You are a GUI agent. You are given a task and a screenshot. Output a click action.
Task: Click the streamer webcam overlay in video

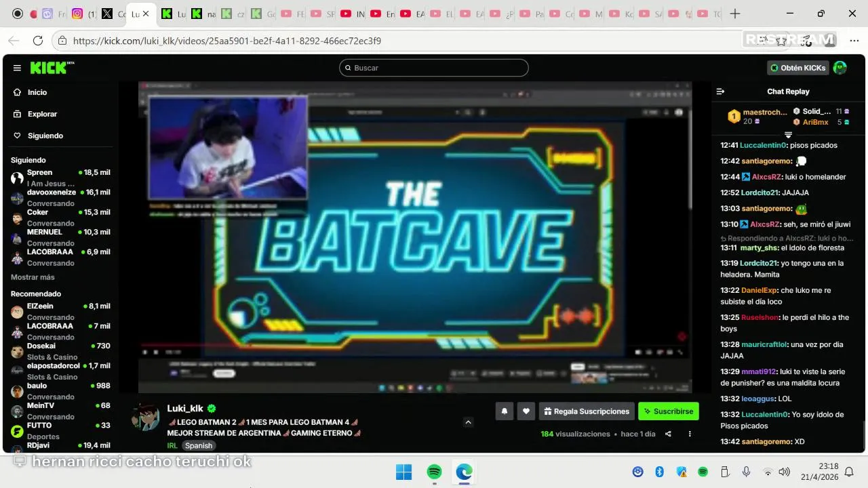point(228,147)
